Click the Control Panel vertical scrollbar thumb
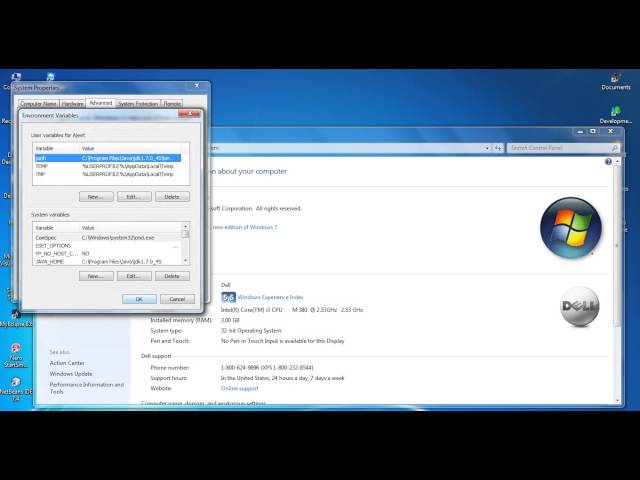The width and height of the screenshot is (640, 480). 616,245
